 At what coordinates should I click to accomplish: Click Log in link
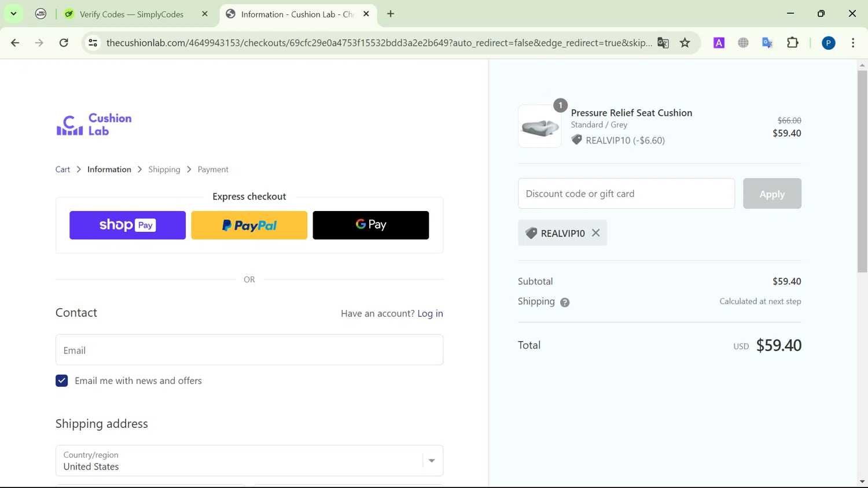point(430,313)
